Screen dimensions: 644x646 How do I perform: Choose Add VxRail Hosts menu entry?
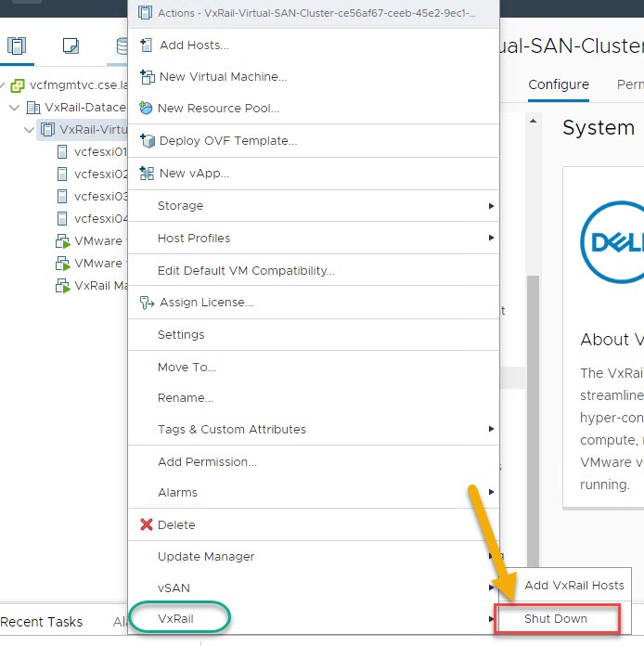[573, 586]
